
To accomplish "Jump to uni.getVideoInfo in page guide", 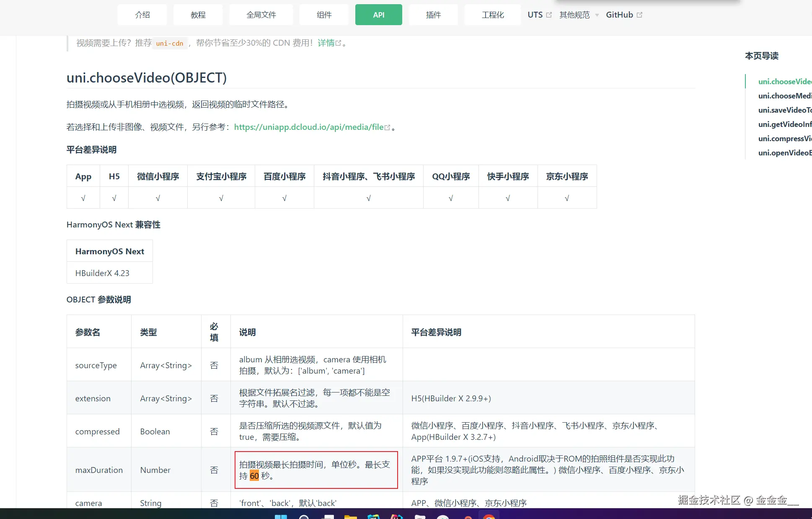I will [x=784, y=124].
